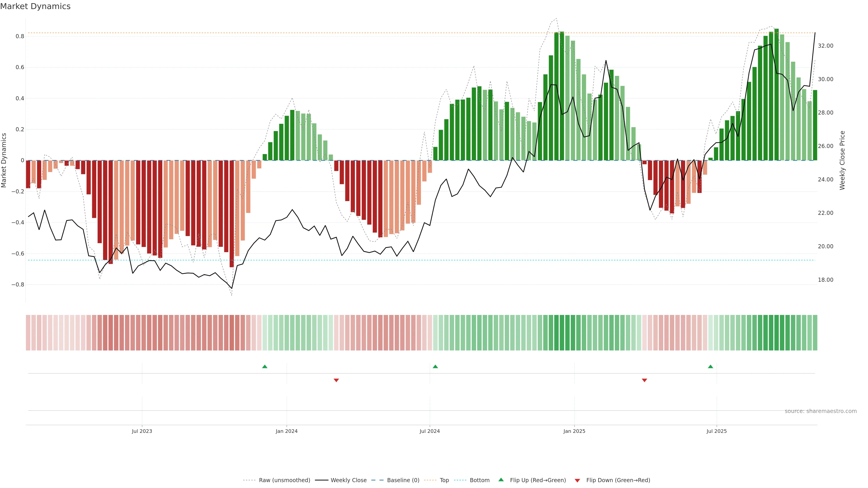Click the first green flip-up triangle marker

[x=264, y=366]
